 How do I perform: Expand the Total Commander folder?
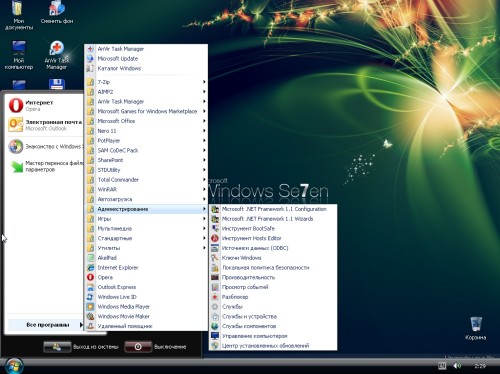146,180
